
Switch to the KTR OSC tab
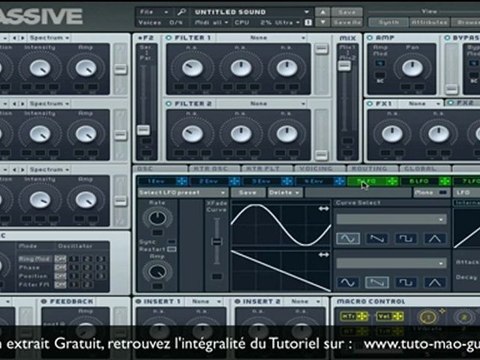(215, 168)
